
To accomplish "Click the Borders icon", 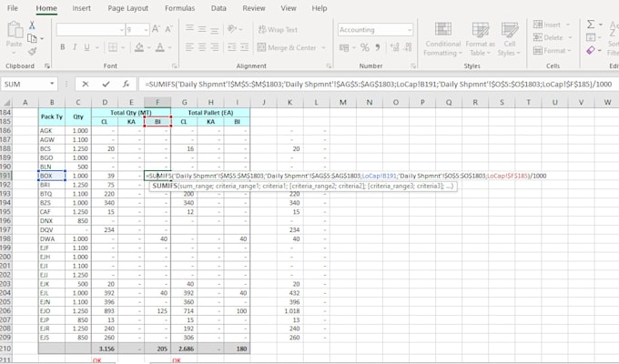I will pyautogui.click(x=113, y=47).
